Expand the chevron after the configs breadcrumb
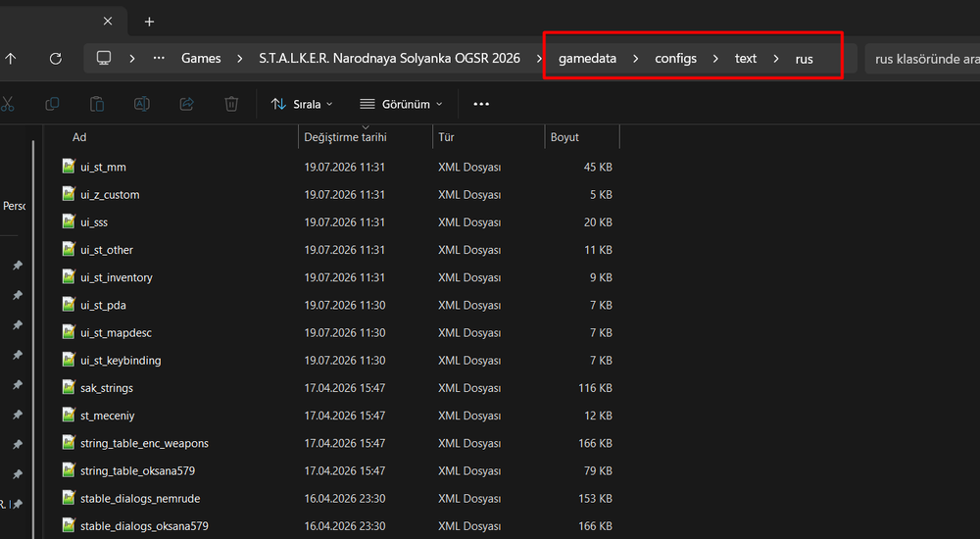 tap(715, 58)
